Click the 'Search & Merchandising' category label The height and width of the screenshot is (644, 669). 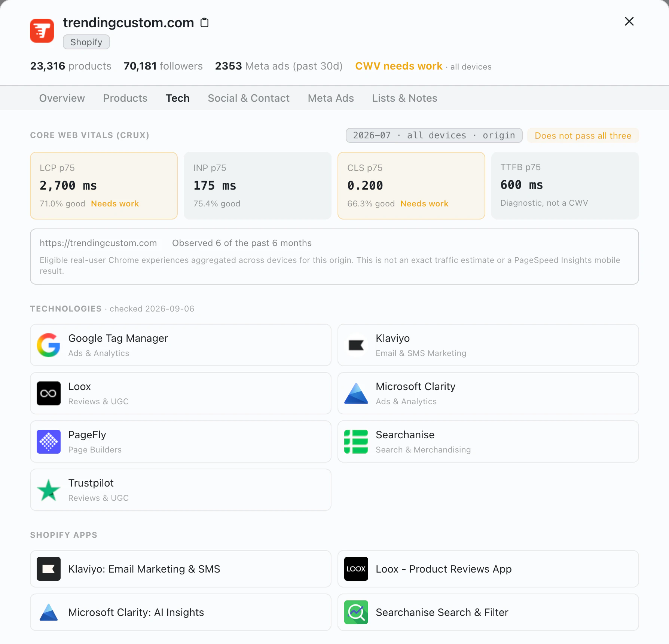pyautogui.click(x=424, y=450)
